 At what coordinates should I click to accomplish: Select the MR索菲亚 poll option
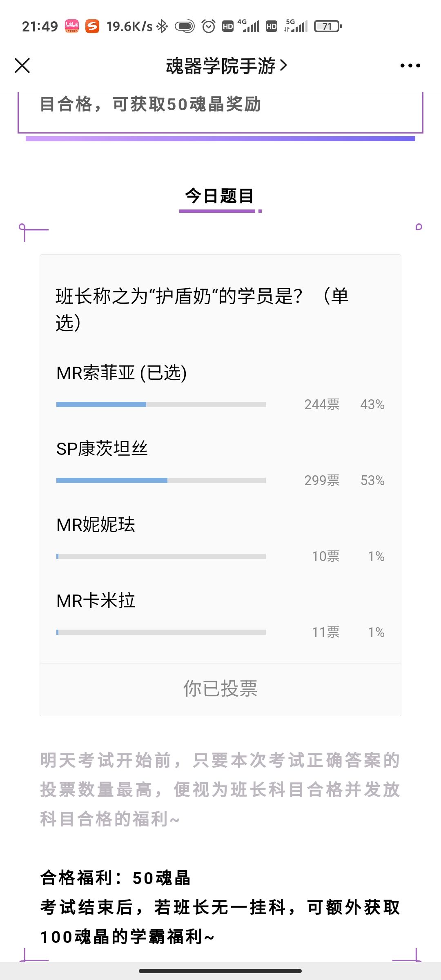tap(121, 373)
